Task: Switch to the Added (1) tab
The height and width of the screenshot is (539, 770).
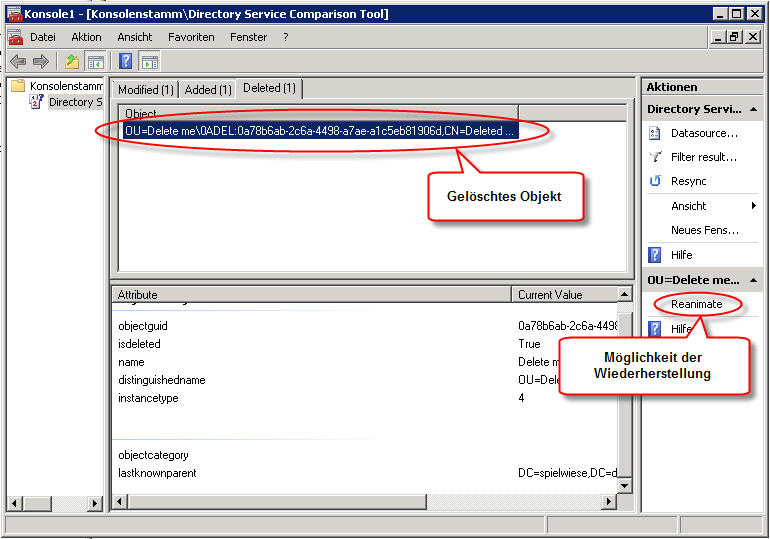Action: pyautogui.click(x=208, y=90)
